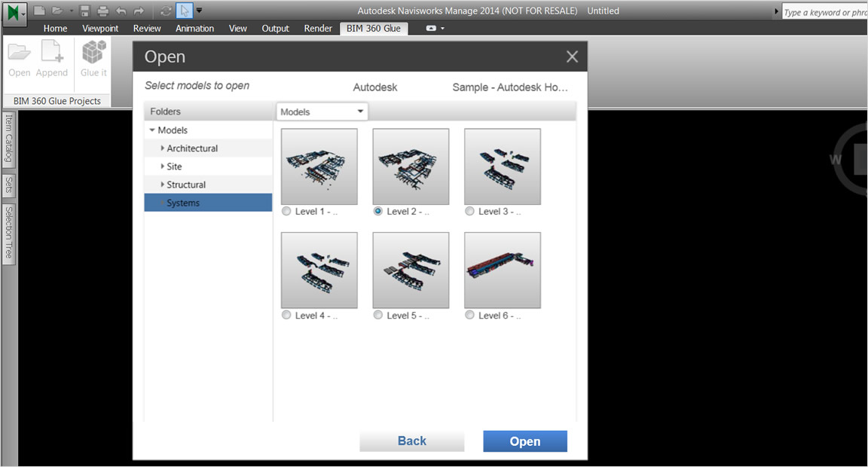The width and height of the screenshot is (868, 467).
Task: Expand the Architectural folder arrow
Action: (x=162, y=148)
